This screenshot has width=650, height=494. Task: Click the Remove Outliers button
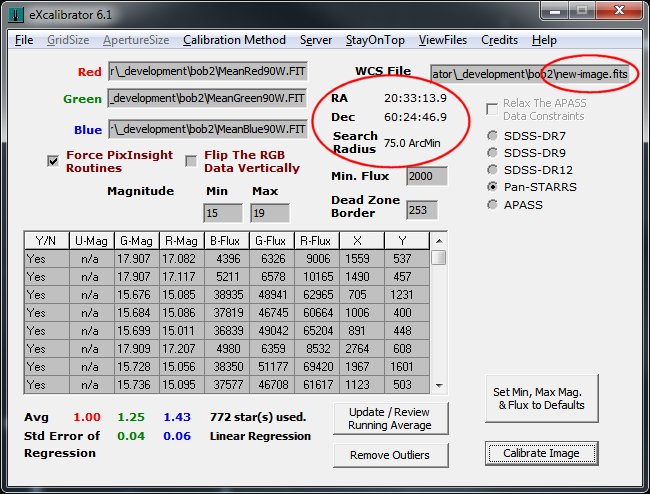390,455
